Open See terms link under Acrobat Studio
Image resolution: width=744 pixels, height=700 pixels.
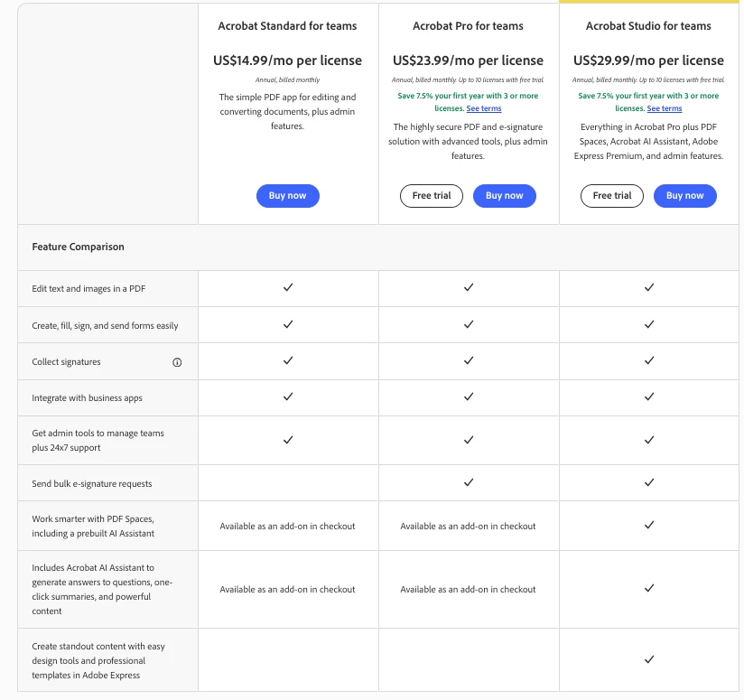pos(665,108)
